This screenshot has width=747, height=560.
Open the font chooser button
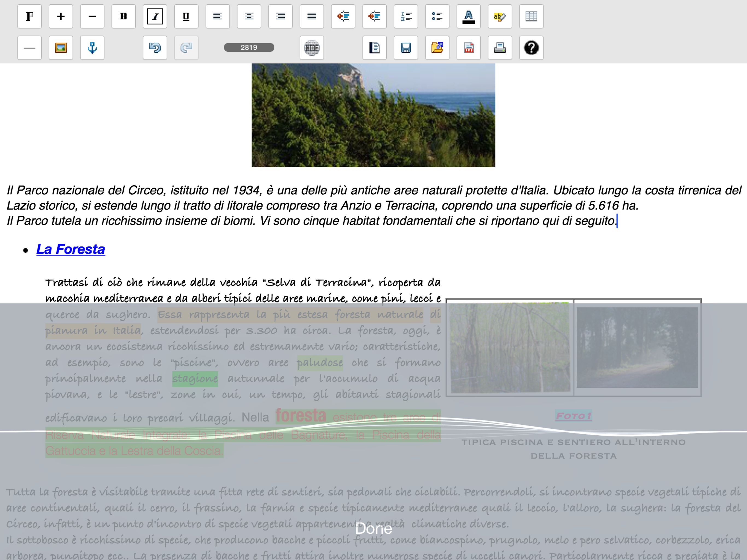coord(30,16)
